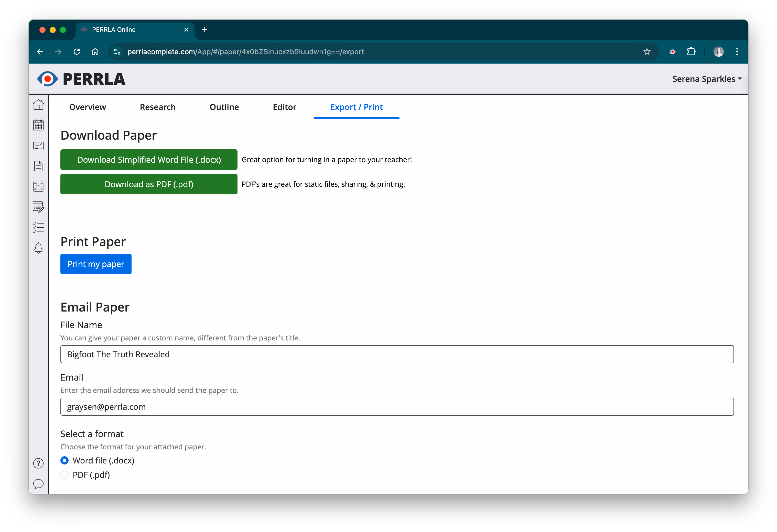777x532 pixels.
Task: Open the chat feedback bubble icon
Action: tap(38, 484)
